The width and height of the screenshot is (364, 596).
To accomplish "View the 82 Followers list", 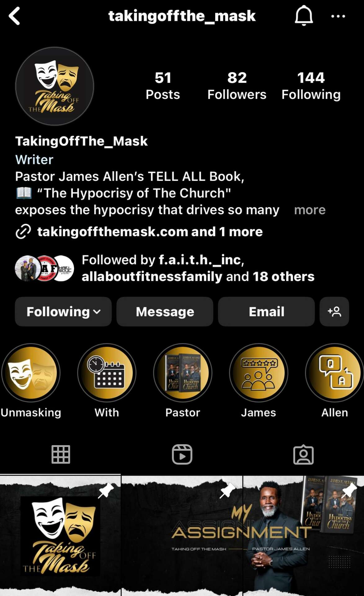I will [x=237, y=86].
